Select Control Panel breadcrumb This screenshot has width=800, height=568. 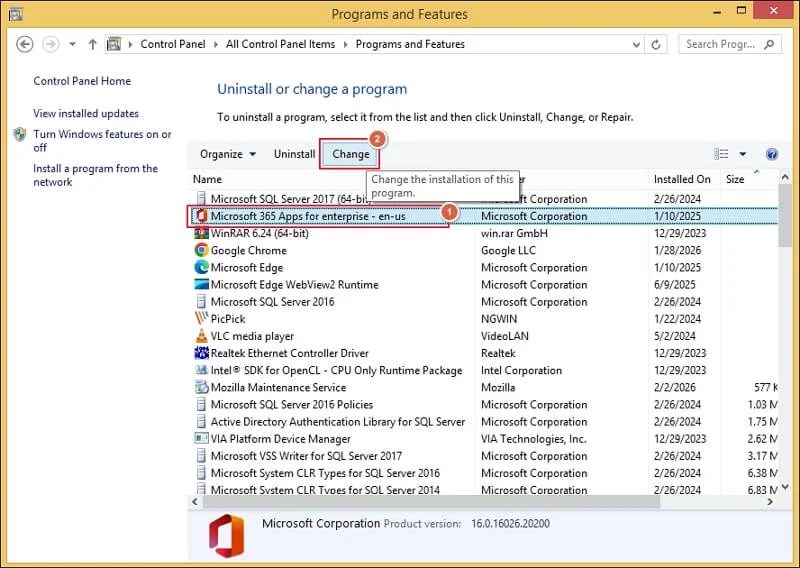[x=173, y=44]
